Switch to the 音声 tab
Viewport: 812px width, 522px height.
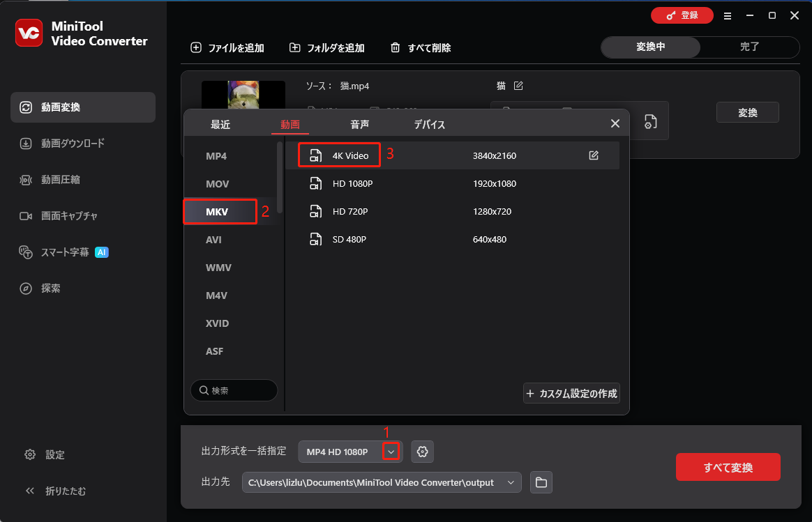coord(359,124)
